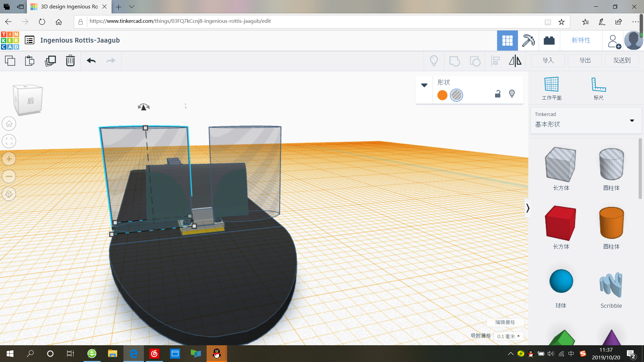Screen dimensions: 644x362
Task: Redo the last action
Action: (111, 61)
